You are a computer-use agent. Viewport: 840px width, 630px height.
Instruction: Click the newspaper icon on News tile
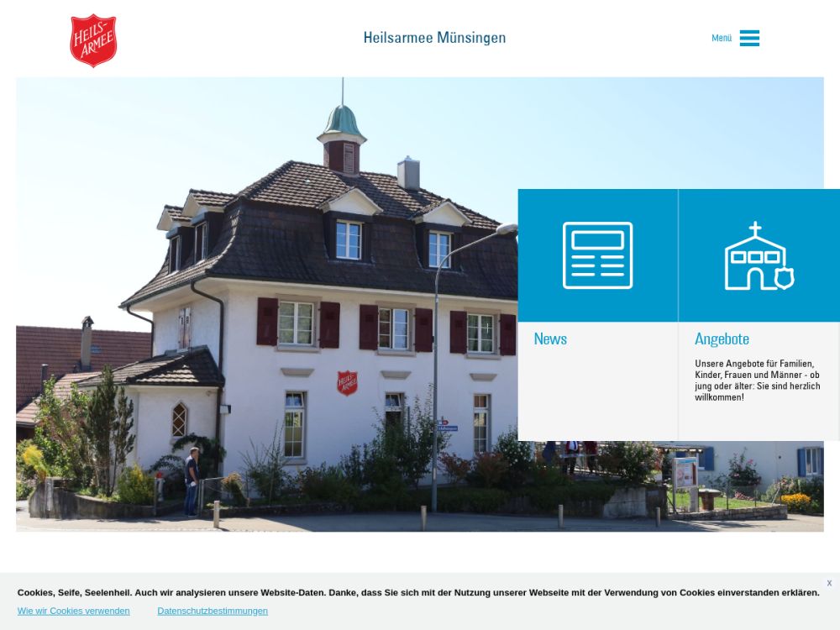point(597,255)
